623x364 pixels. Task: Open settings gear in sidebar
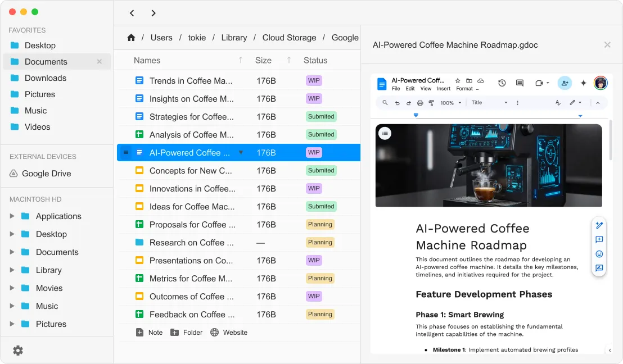tap(18, 351)
